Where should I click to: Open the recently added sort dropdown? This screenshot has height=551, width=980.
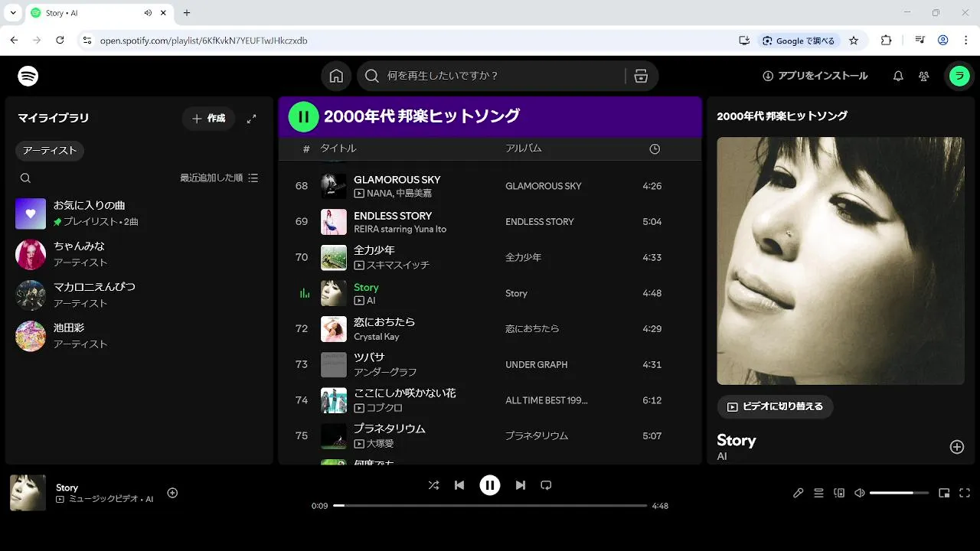[x=219, y=178]
